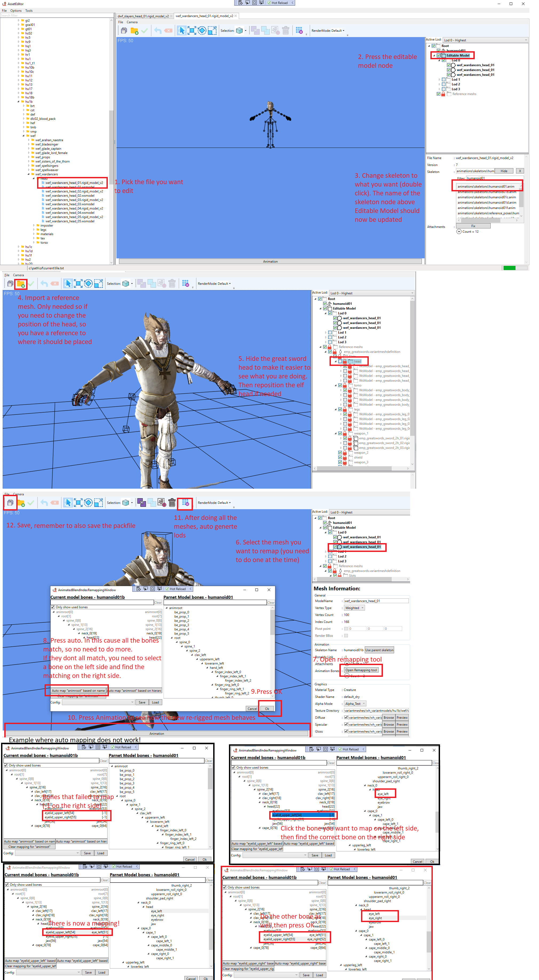Open the AssetEditor File menu
The width and height of the screenshot is (539, 980).
click(x=4, y=11)
